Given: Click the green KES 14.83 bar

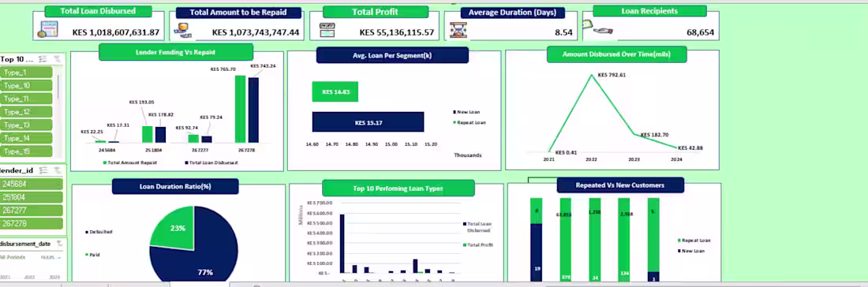Looking at the screenshot, I should tap(335, 91).
